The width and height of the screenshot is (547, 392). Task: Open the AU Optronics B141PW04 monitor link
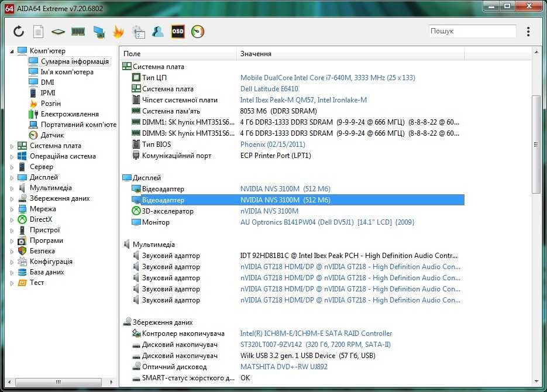point(327,222)
